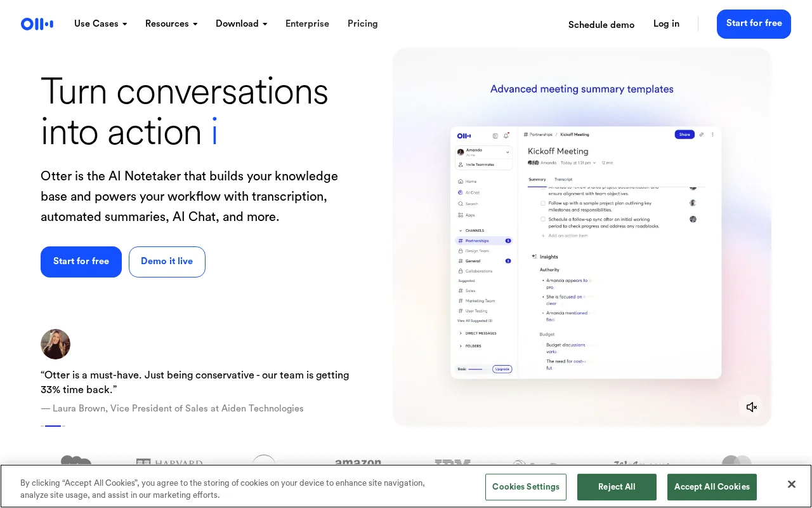Viewport: 812px width, 508px height.
Task: Open the three-dot meeting options menu
Action: coord(712,135)
